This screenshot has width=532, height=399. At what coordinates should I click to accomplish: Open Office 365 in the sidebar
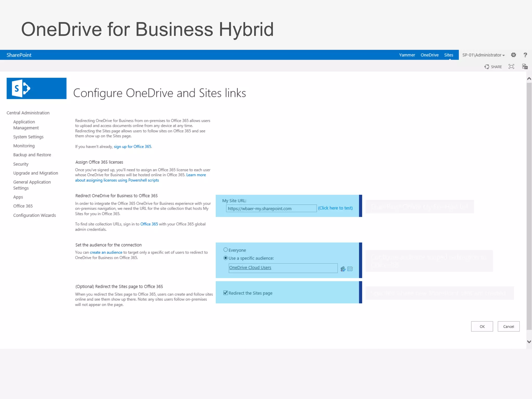point(23,206)
